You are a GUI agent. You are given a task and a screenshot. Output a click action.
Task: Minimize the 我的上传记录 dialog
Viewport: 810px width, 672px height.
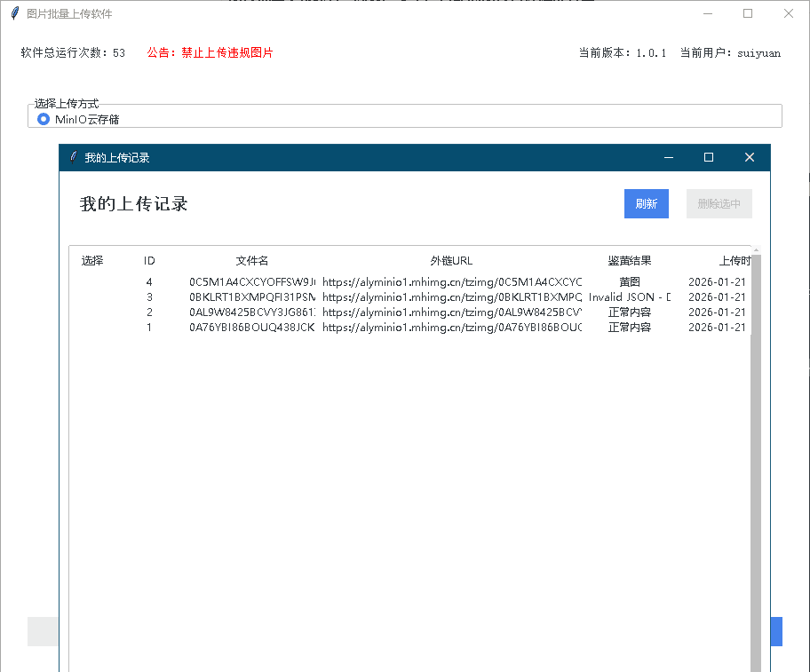[x=669, y=157]
